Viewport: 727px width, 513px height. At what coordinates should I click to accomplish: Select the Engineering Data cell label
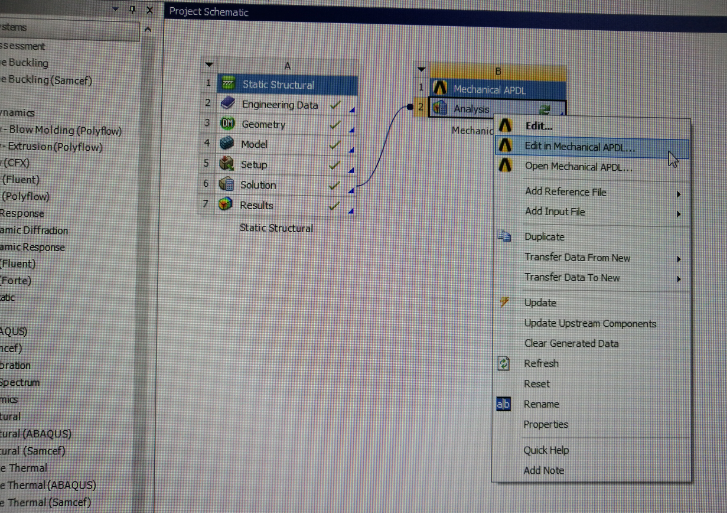280,105
